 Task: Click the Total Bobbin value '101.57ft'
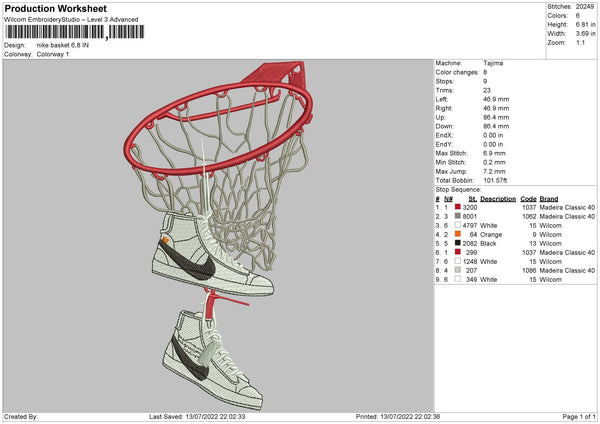pos(495,180)
